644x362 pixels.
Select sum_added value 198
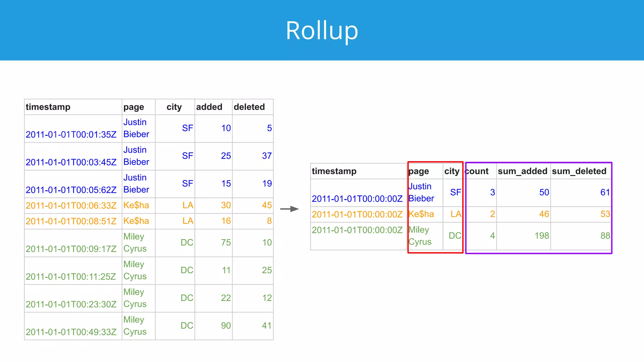(x=542, y=236)
